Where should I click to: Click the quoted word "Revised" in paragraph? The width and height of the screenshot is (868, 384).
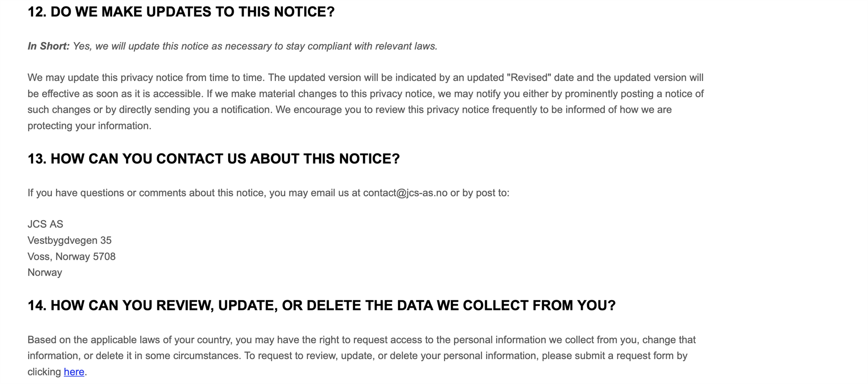coord(529,78)
